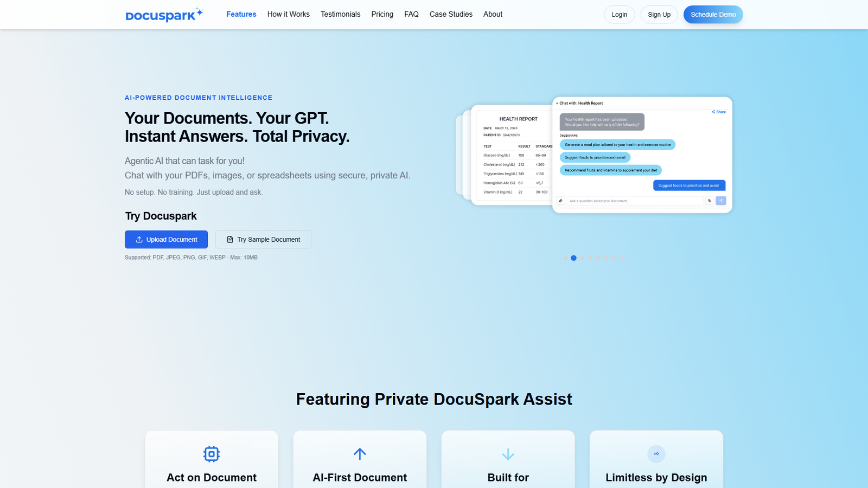Open the Pricing navigation item

tap(382, 14)
